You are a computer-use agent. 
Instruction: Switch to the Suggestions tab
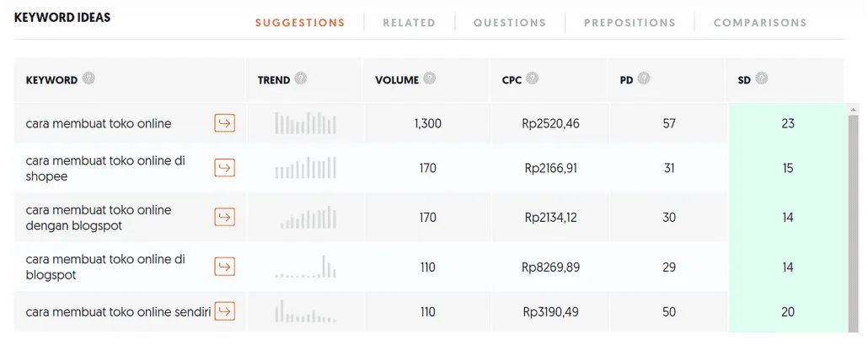tap(300, 23)
